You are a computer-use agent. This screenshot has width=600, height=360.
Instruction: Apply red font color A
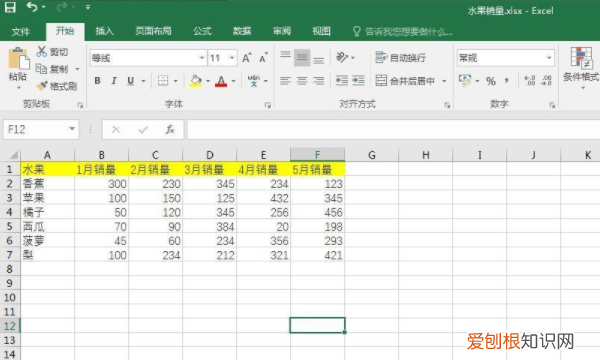221,81
